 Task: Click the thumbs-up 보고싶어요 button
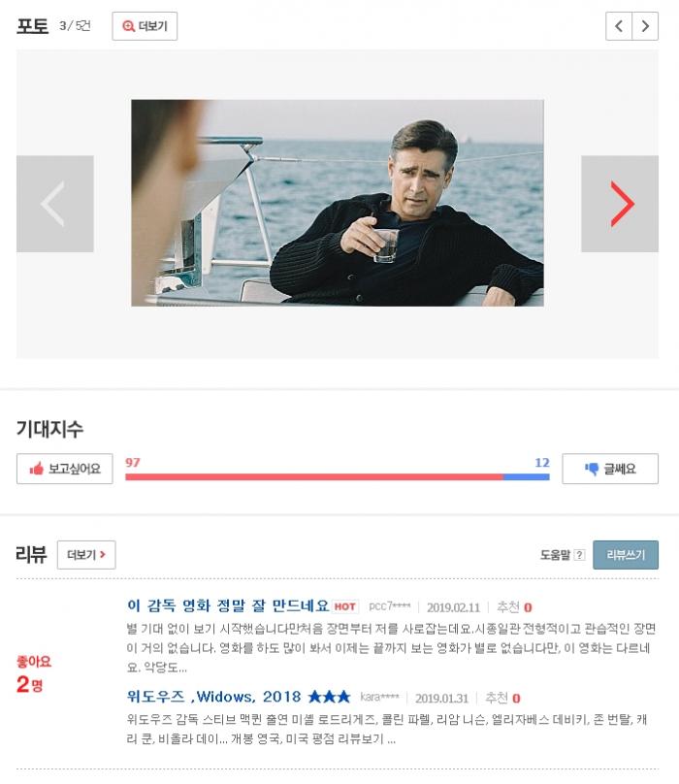coord(64,469)
